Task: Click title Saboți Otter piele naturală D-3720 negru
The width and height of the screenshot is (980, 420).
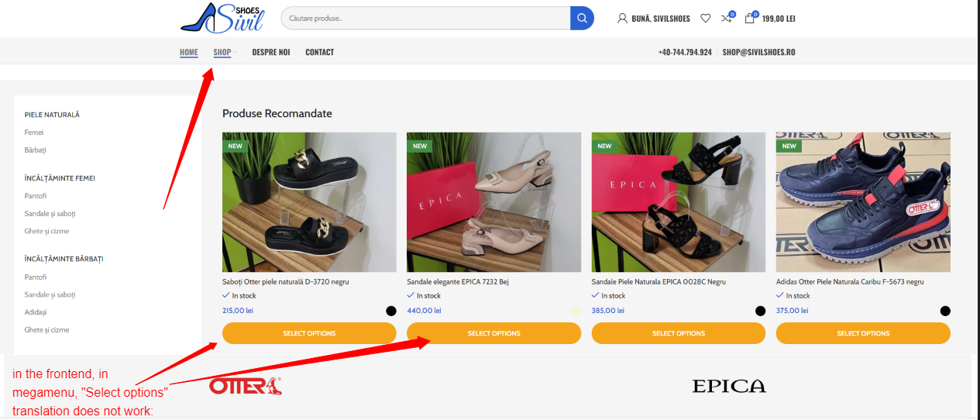Action: point(285,282)
